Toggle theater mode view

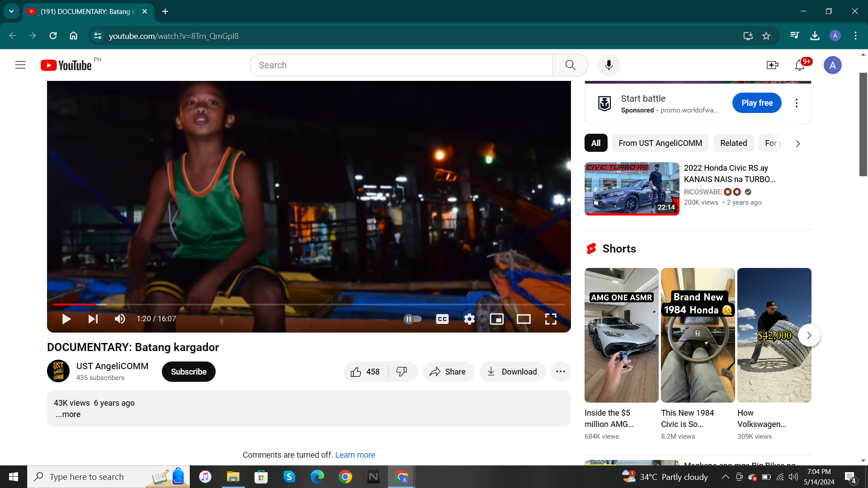coord(524,319)
